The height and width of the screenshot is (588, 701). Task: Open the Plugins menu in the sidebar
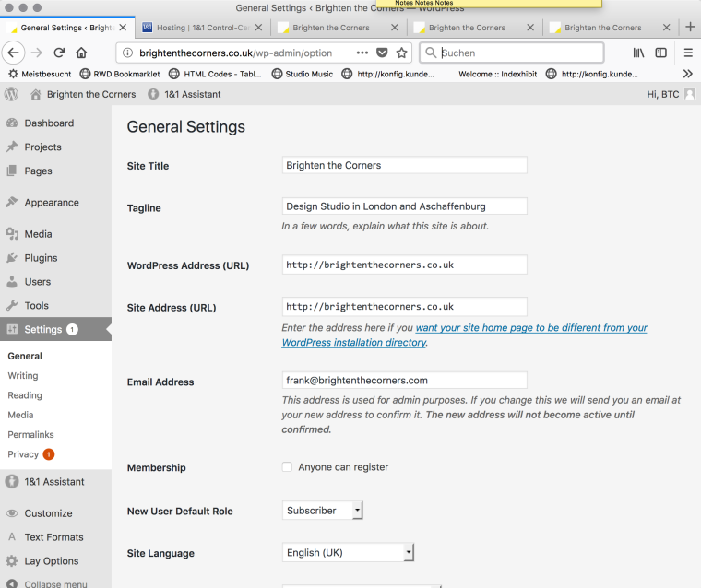(x=41, y=258)
